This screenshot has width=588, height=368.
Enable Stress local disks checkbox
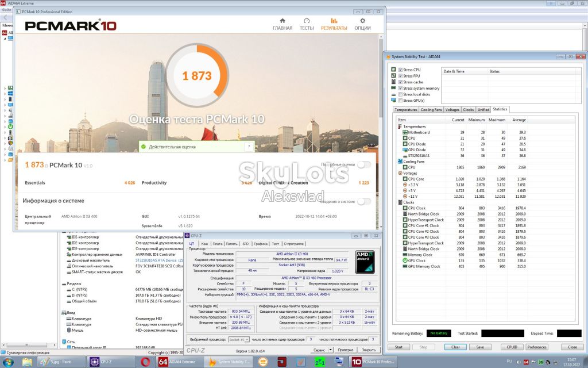pos(400,94)
